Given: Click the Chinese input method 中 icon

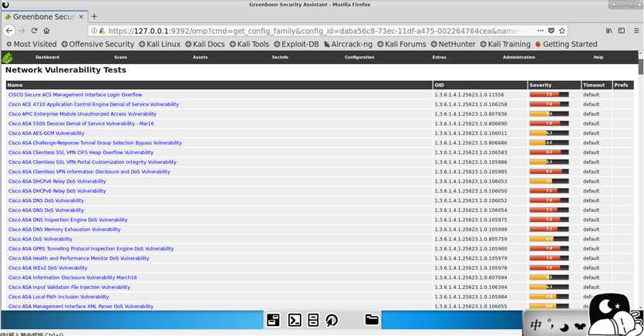Looking at the screenshot, I should pyautogui.click(x=536, y=325).
